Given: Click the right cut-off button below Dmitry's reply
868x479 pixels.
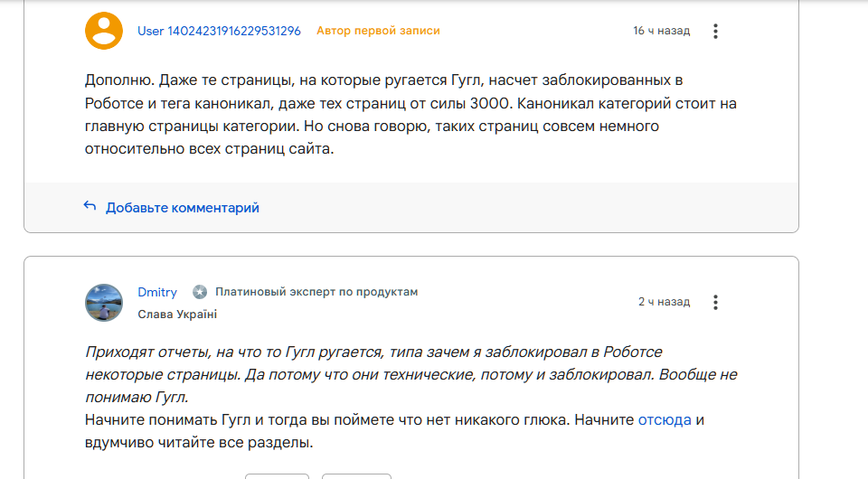Looking at the screenshot, I should [x=356, y=476].
